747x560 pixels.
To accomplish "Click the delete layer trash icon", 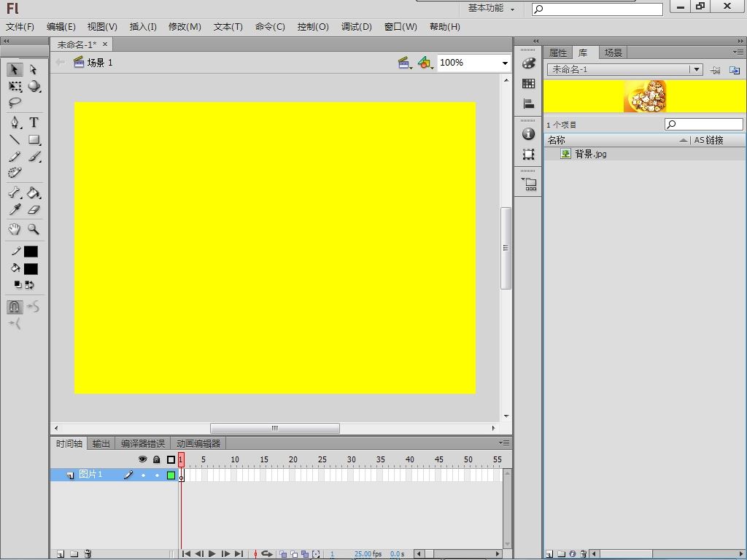I will coord(88,554).
